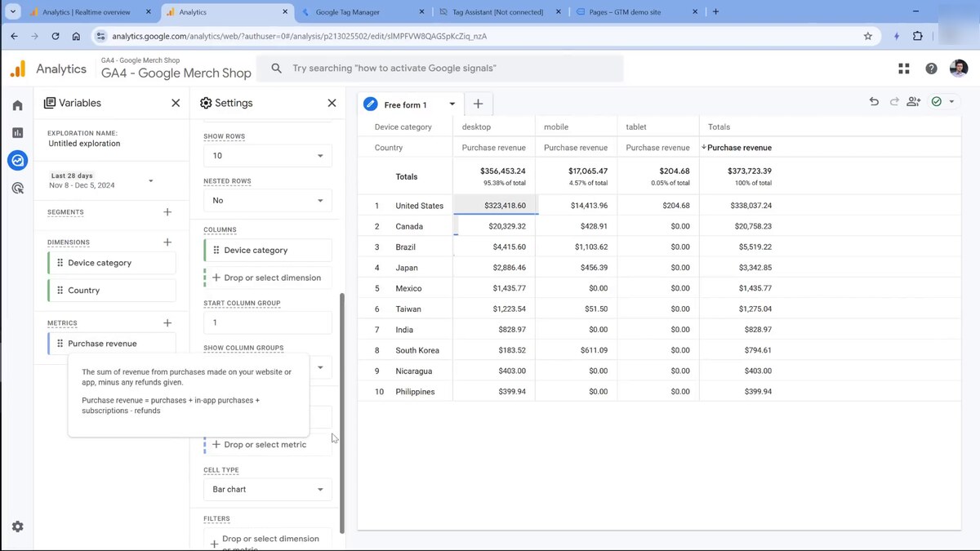Open the GA4 - Google Merch Shop property selector
This screenshot has width=980, height=551.
coord(176,69)
